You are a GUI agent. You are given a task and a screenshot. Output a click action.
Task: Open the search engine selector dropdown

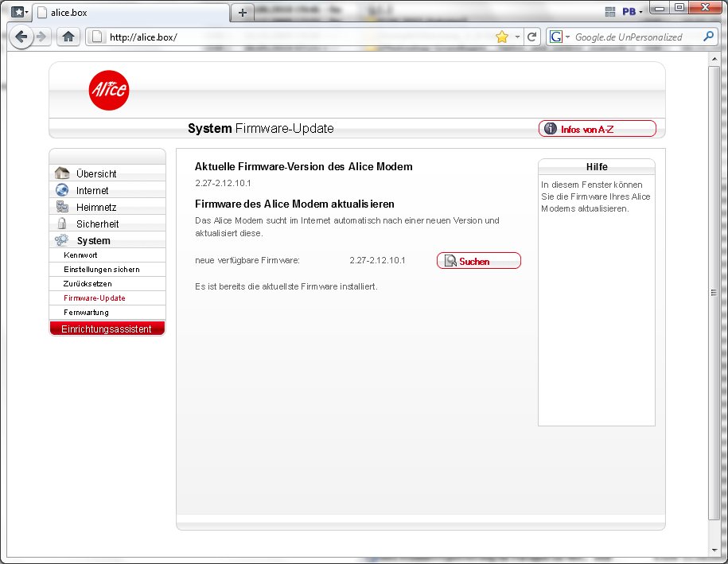[x=559, y=37]
